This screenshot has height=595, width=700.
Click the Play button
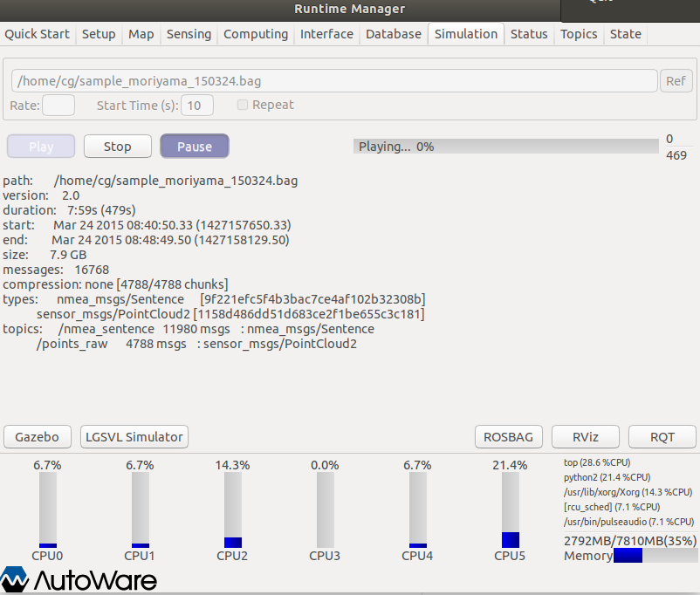pos(41,147)
